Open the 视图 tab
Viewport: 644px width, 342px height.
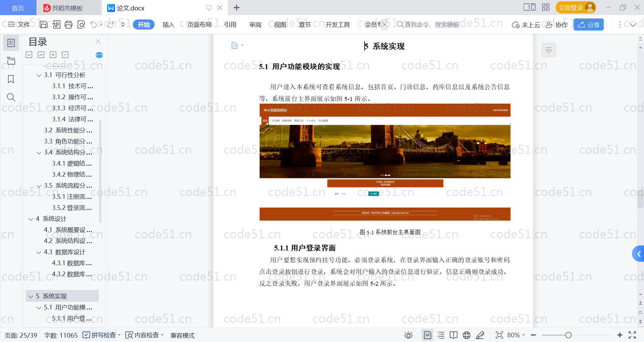point(280,24)
